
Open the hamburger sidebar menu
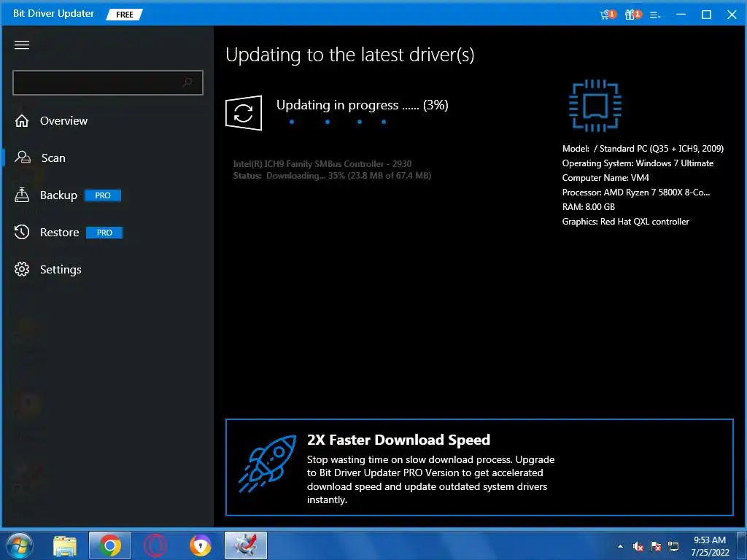point(22,44)
